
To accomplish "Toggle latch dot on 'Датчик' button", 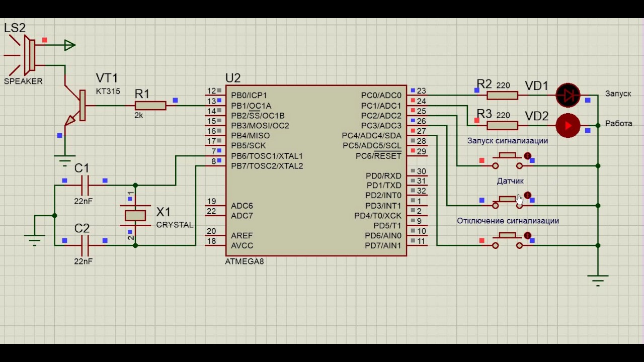I will click(527, 195).
